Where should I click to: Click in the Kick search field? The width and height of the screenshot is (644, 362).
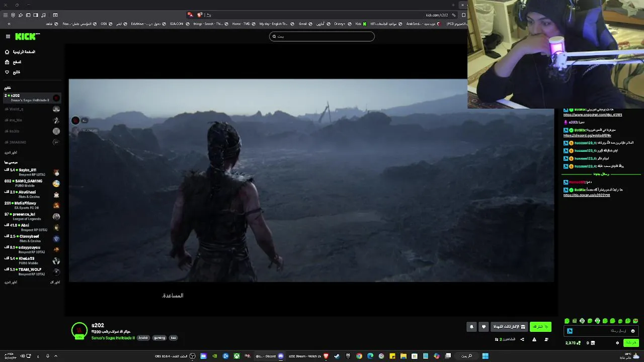pos(322,36)
